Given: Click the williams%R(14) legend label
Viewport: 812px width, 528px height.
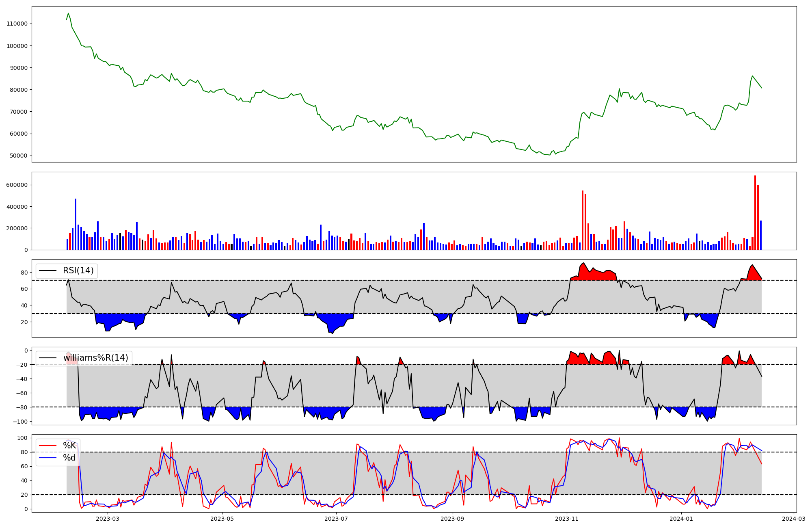Looking at the screenshot, I should (x=95, y=358).
